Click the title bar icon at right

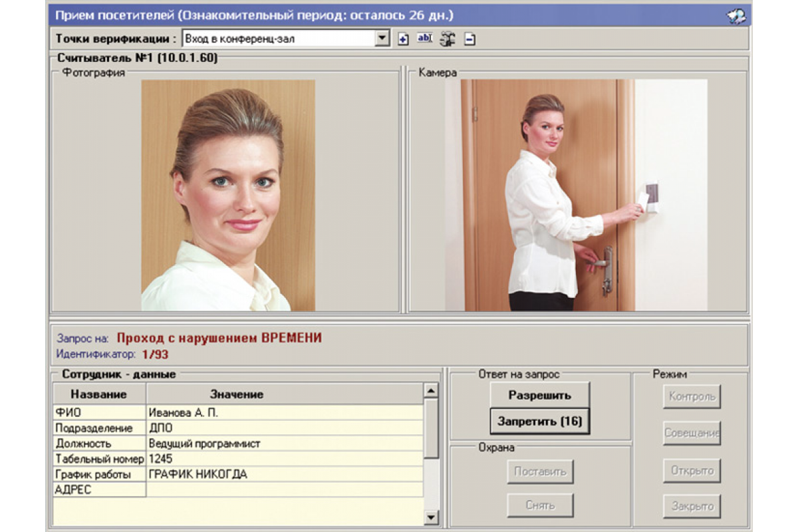click(x=736, y=17)
